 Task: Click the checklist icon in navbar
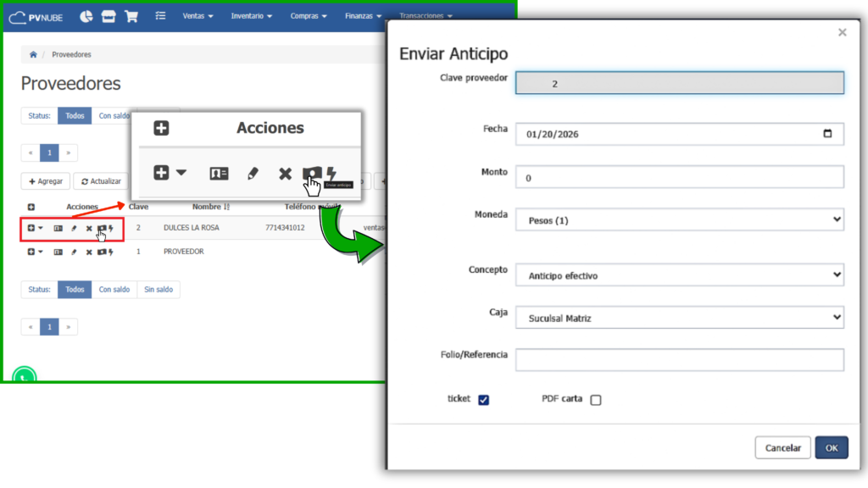(x=161, y=16)
